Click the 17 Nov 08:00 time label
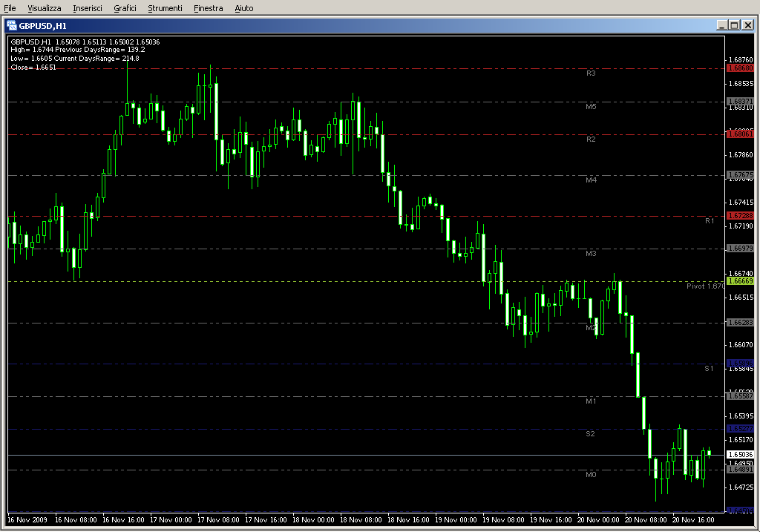Screen dimensions: 760x532 coord(218,520)
